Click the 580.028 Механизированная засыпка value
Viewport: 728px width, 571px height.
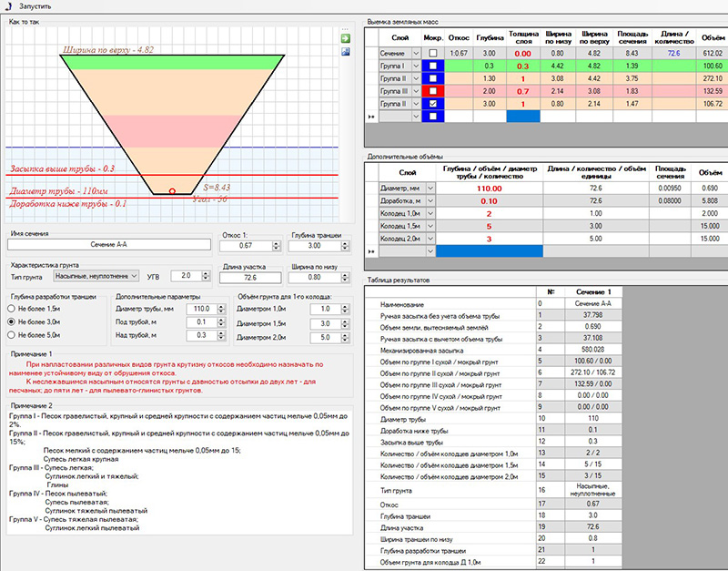point(593,350)
